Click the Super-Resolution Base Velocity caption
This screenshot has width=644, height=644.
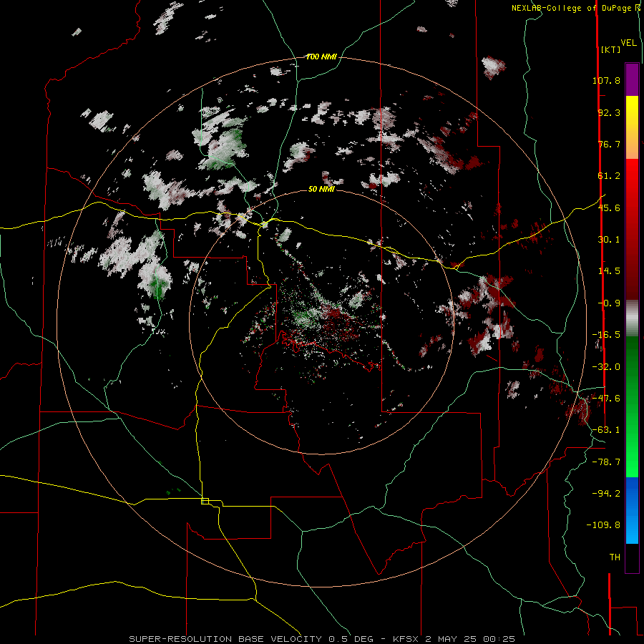pos(322,639)
